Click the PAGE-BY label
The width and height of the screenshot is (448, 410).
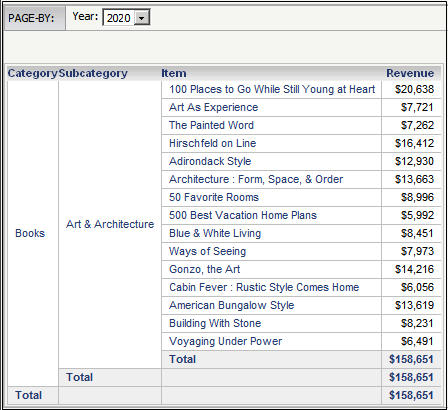pos(31,18)
